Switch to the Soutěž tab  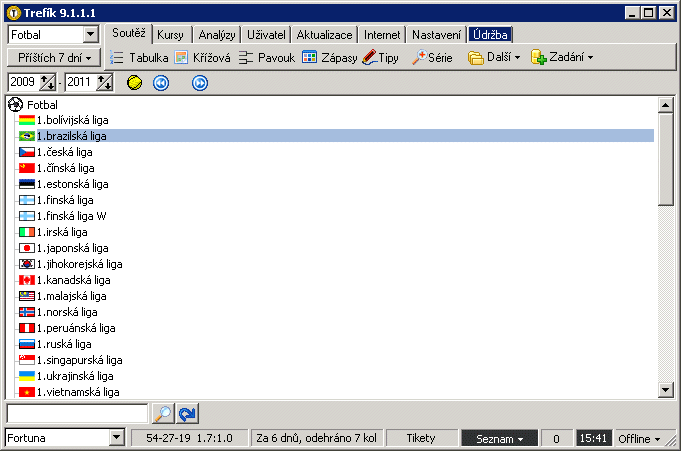coord(129,33)
